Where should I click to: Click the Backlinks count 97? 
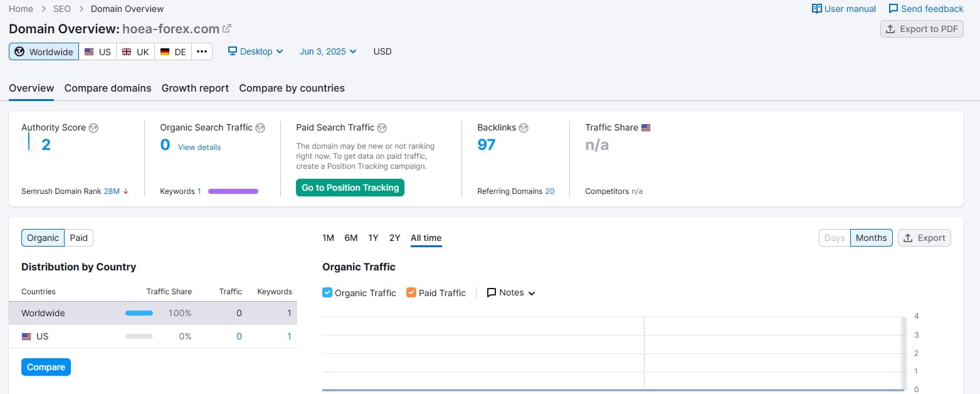coord(487,145)
